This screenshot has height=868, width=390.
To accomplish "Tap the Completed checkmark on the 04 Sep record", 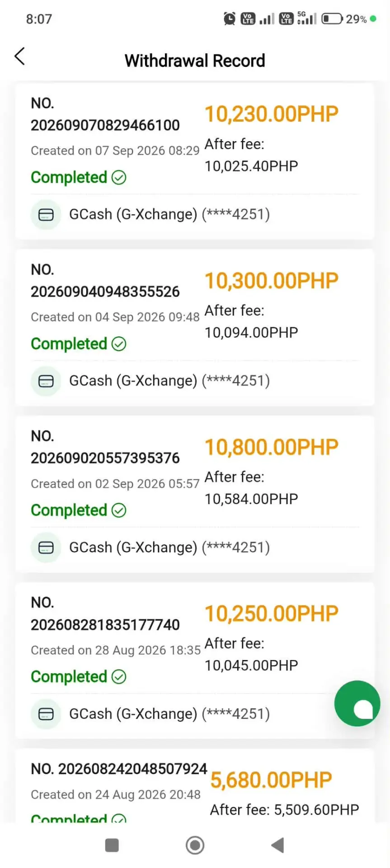I will coord(119,344).
